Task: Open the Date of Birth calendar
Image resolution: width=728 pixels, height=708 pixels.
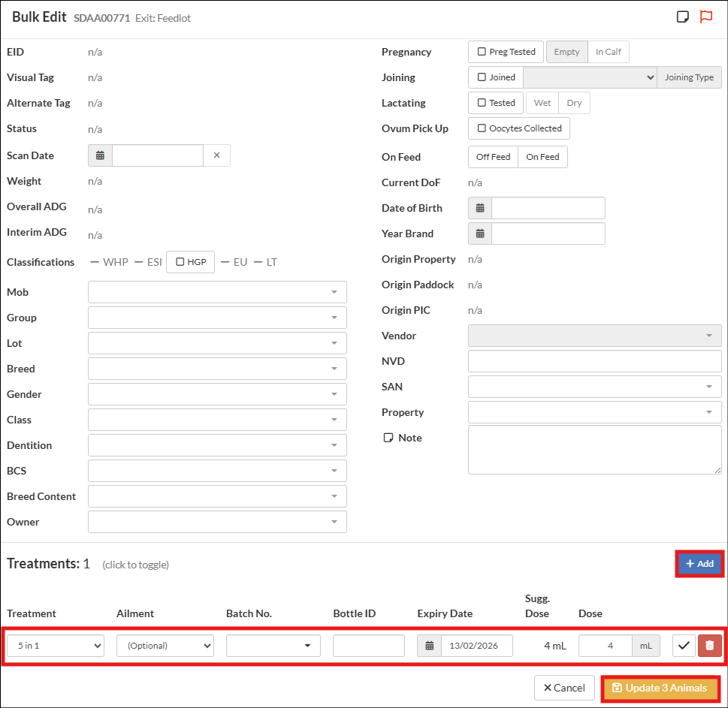Action: click(x=480, y=208)
